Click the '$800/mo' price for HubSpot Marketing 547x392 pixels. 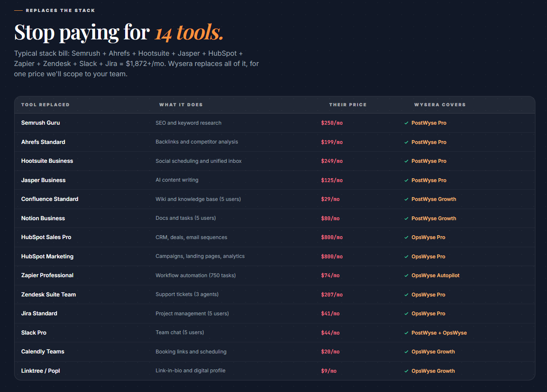click(x=332, y=257)
